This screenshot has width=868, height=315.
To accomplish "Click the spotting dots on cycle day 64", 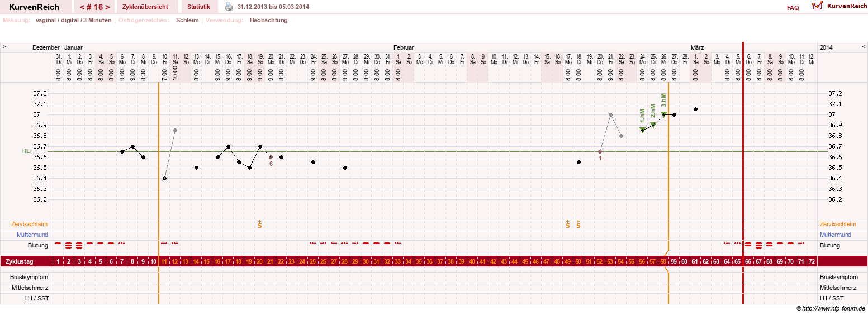I will (727, 244).
